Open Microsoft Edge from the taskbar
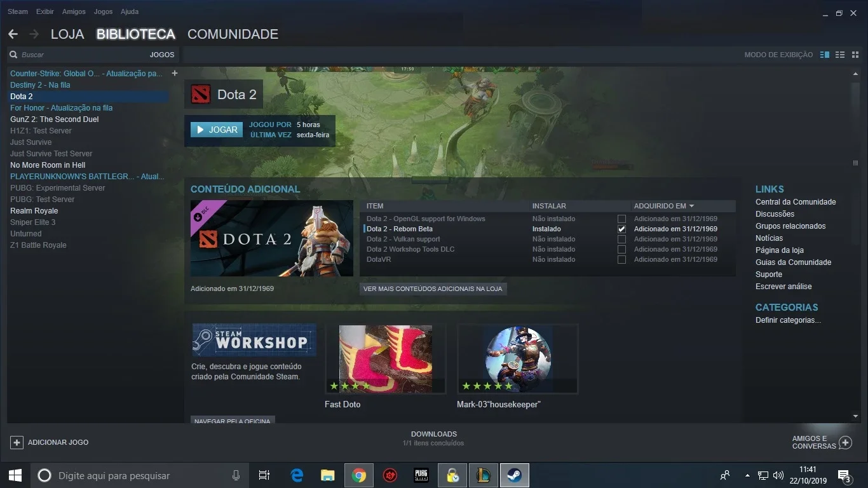868x488 pixels. coord(297,475)
